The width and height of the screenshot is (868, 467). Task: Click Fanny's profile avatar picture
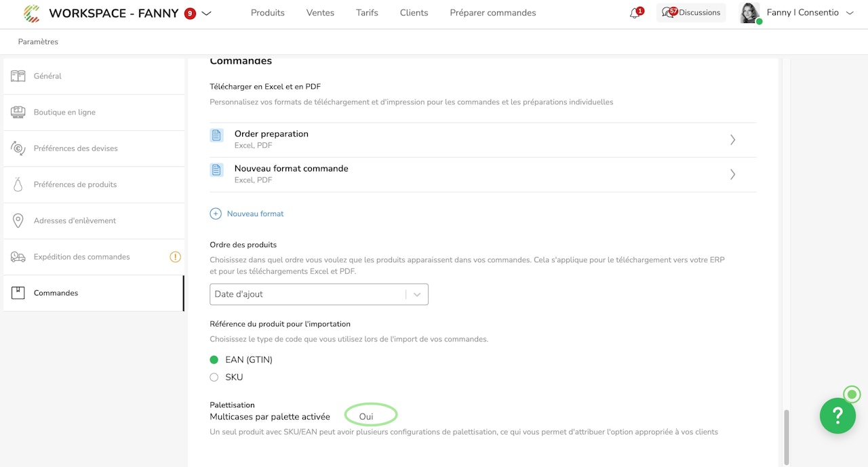749,13
